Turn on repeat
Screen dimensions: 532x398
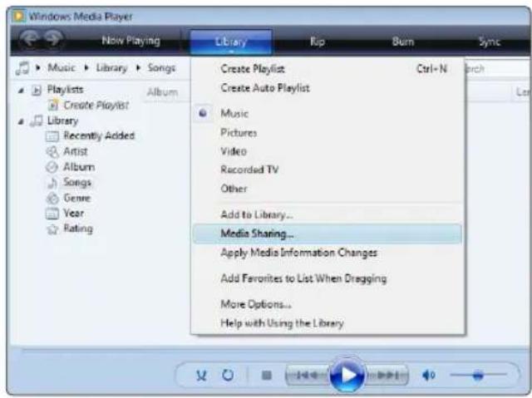(x=228, y=375)
